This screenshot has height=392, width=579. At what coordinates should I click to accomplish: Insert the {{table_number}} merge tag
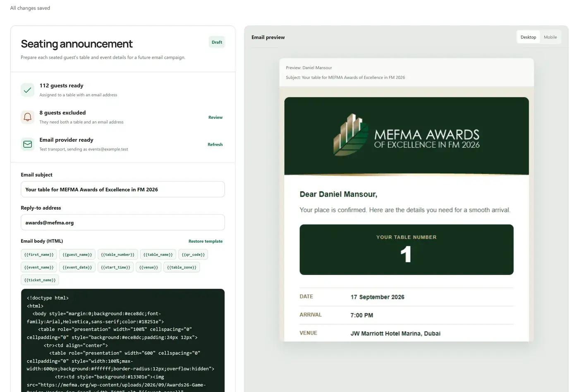117,255
